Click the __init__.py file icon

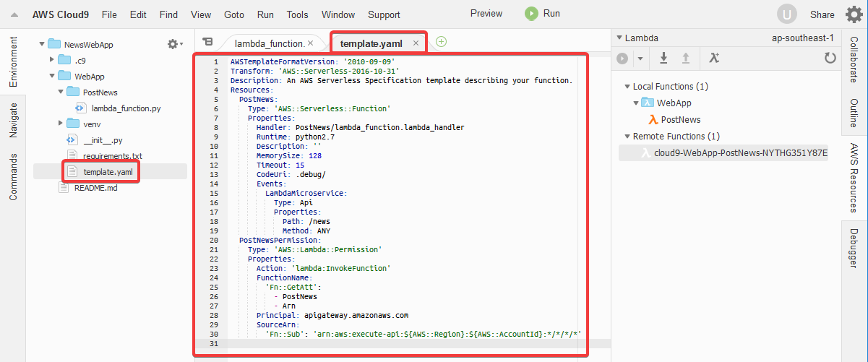click(72, 140)
